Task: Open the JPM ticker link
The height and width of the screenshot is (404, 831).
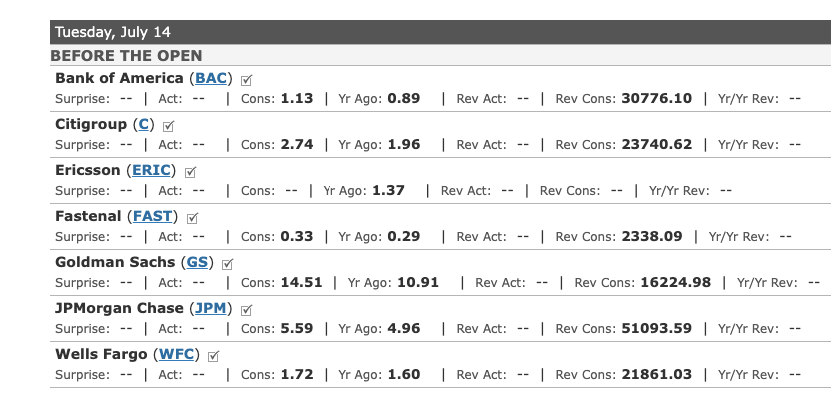Action: (x=211, y=308)
